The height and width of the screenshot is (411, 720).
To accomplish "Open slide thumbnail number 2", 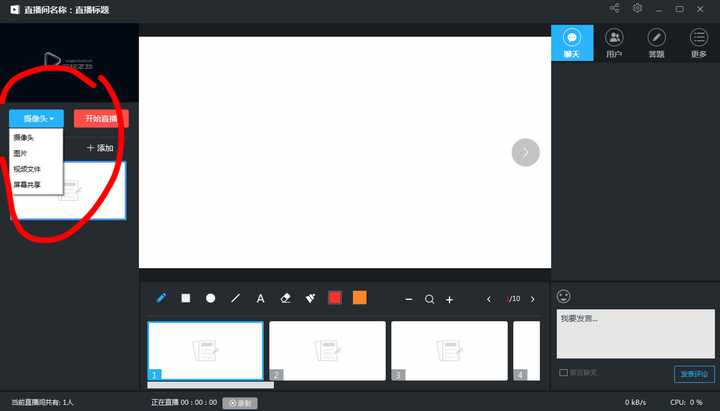I will tap(327, 351).
